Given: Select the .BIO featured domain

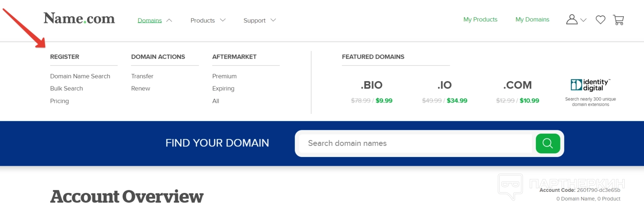Looking at the screenshot, I should 371,85.
